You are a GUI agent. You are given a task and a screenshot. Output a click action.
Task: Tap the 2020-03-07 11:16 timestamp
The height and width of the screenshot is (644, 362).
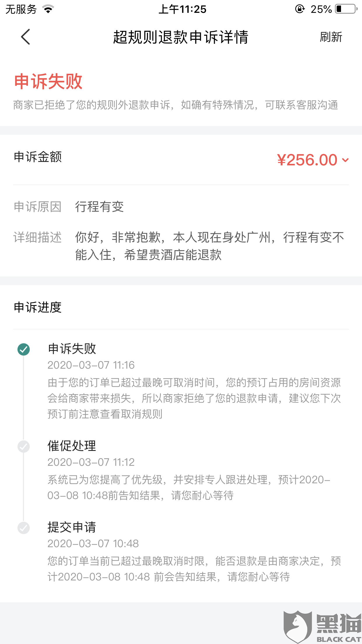(91, 365)
